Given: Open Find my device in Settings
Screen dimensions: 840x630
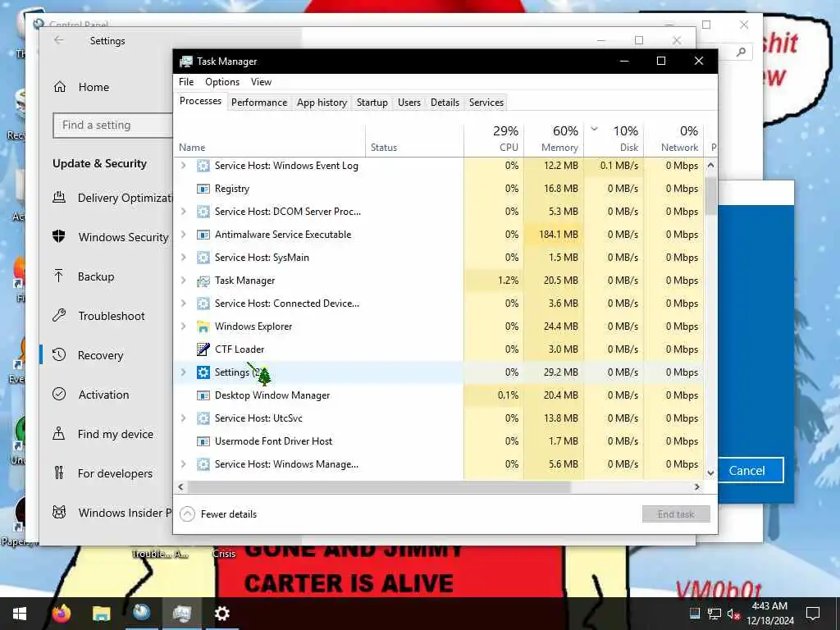Looking at the screenshot, I should coord(103,434).
